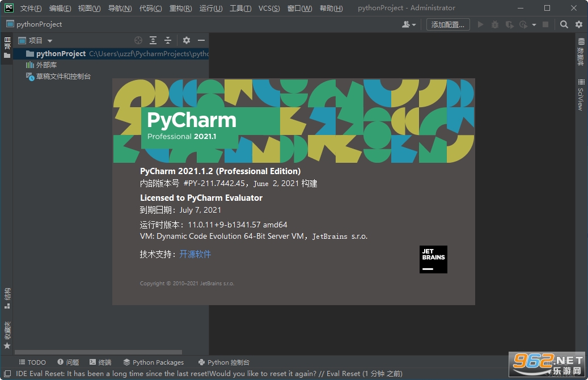Click the PyCharm PC logo icon
Viewport: 588px width, 380px height.
tap(9, 8)
